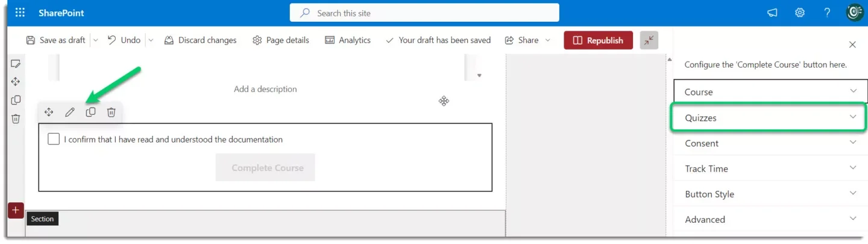The height and width of the screenshot is (244, 868).
Task: Click the Republish button
Action: (599, 40)
